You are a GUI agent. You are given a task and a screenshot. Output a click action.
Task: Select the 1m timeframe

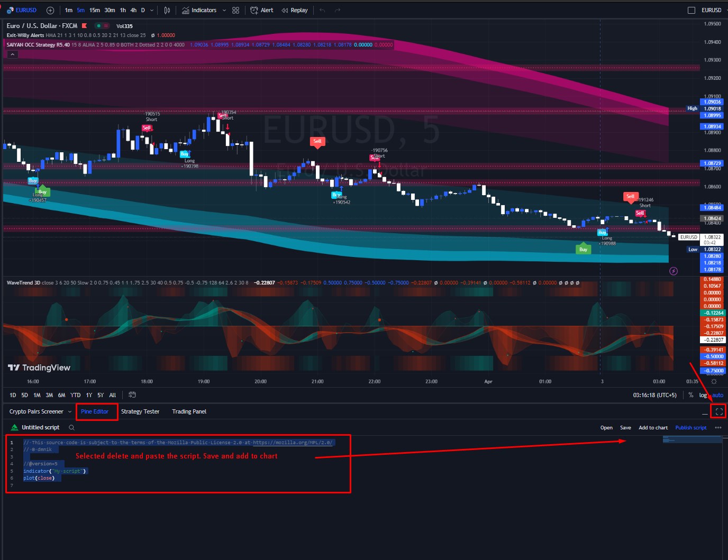click(69, 10)
